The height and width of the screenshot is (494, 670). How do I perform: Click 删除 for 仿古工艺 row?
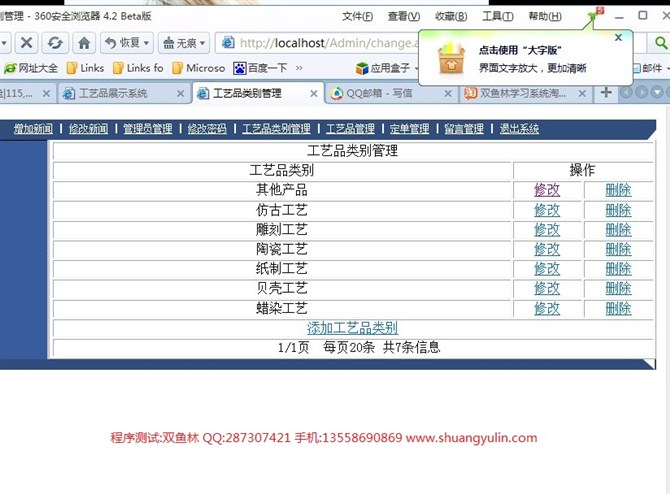(618, 210)
